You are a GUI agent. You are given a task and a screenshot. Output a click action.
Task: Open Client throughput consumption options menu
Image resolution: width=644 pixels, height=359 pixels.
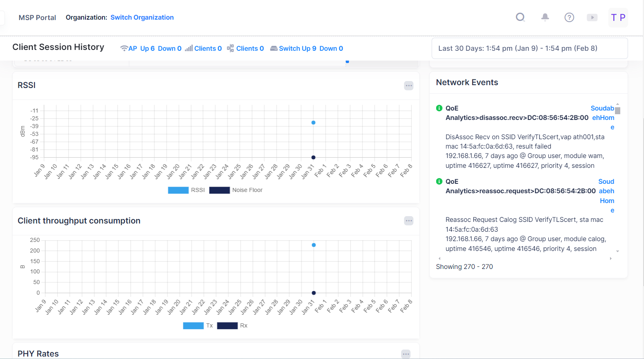409,221
